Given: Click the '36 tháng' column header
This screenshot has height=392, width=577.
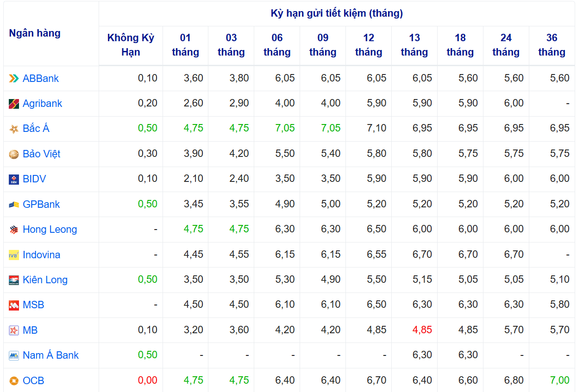Looking at the screenshot, I should [x=552, y=45].
